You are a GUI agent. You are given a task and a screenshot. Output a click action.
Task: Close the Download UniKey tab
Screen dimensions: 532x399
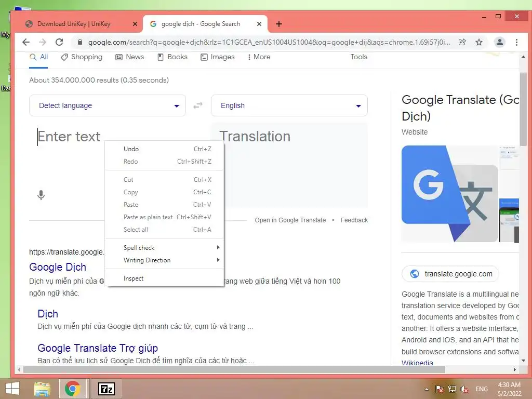(135, 24)
